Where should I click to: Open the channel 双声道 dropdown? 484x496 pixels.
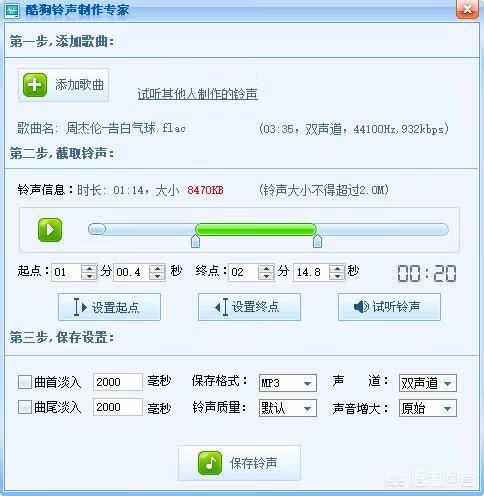click(x=428, y=383)
